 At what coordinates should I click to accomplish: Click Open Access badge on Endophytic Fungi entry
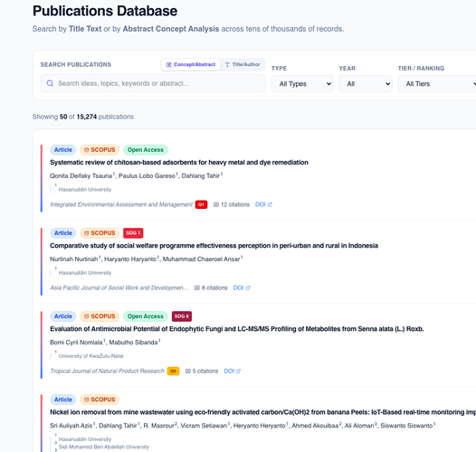point(146,316)
